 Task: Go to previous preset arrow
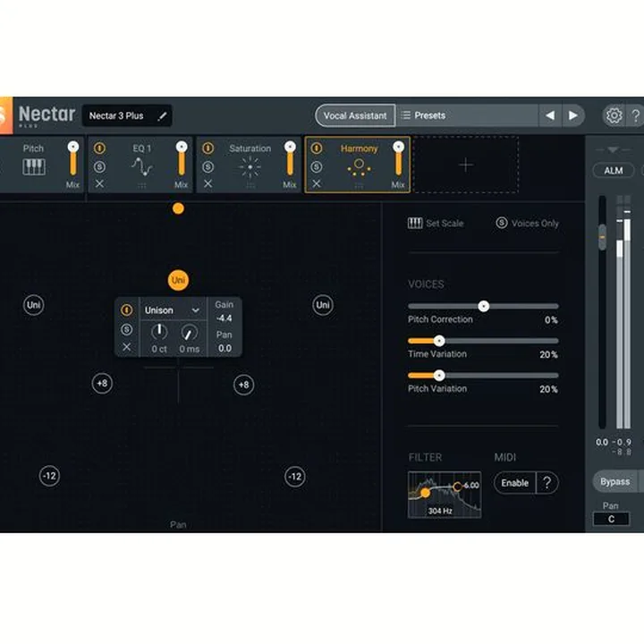coord(550,115)
